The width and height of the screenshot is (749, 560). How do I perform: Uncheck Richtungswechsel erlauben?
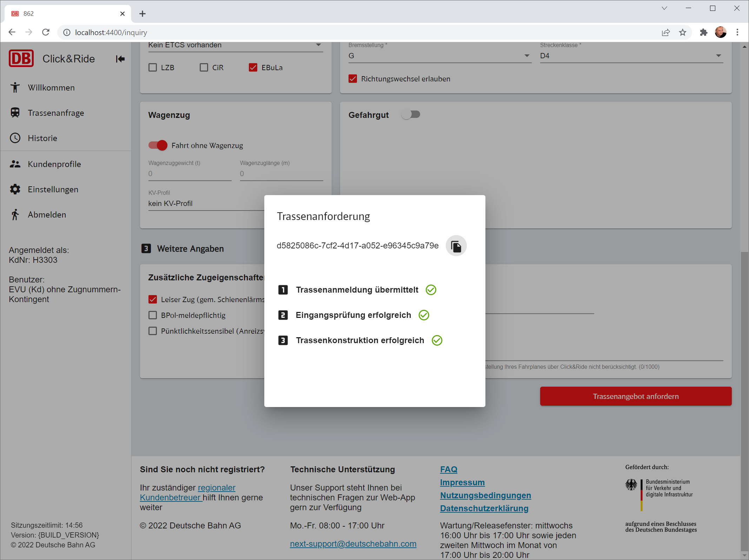pos(353,79)
